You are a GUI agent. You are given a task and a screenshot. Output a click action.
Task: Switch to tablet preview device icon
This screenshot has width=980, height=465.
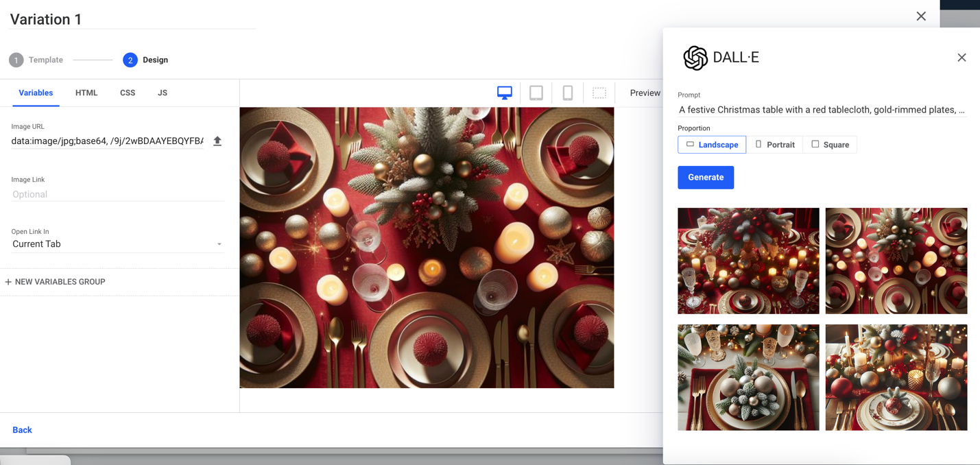[536, 93]
